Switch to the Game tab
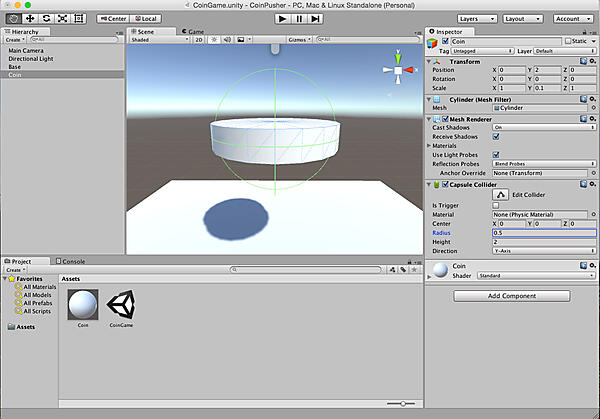The image size is (600, 419). pyautogui.click(x=196, y=31)
